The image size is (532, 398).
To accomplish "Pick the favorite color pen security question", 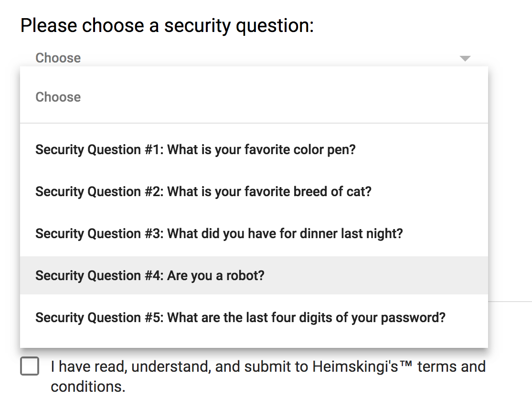I will tap(195, 150).
